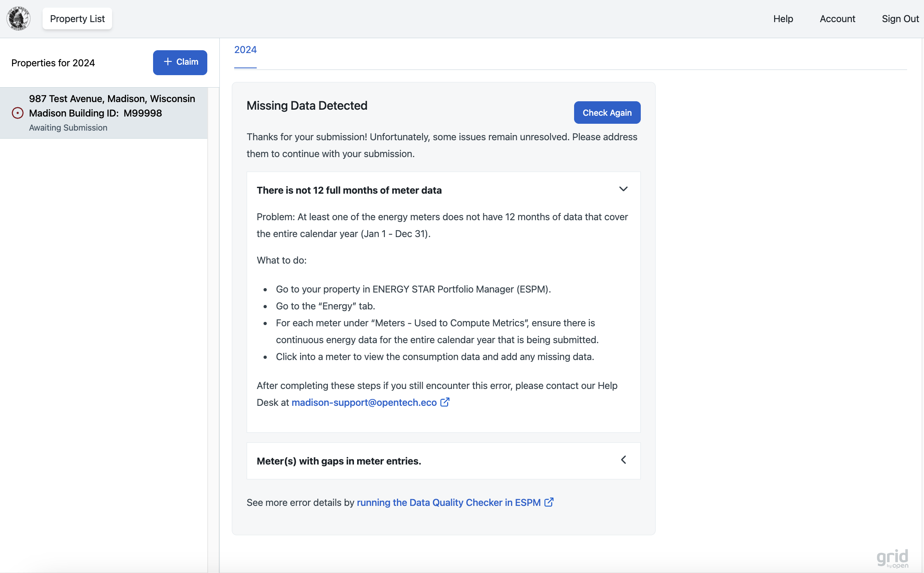Expand the meter gaps section chevron
The width and height of the screenshot is (924, 573).
tap(623, 460)
